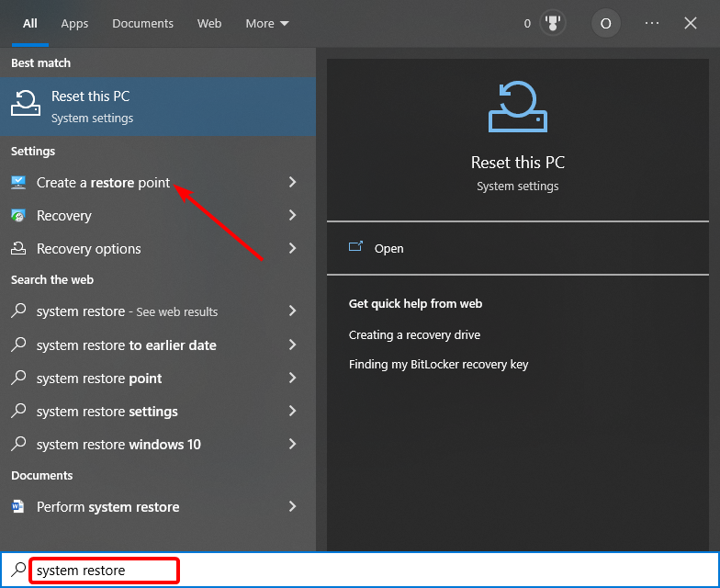This screenshot has width=720, height=588.
Task: Click Open in the preview pane
Action: coord(388,248)
